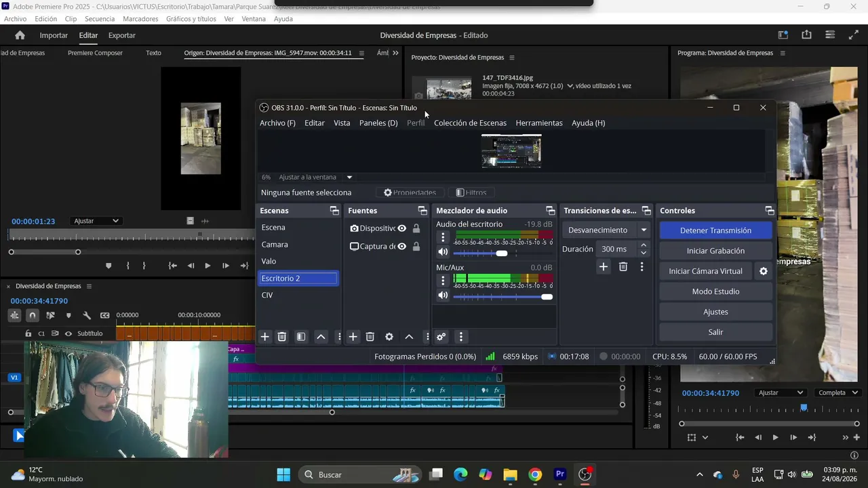Screen dimensions: 868x488
Task: Open Premiere share icon in header
Action: [x=806, y=35]
